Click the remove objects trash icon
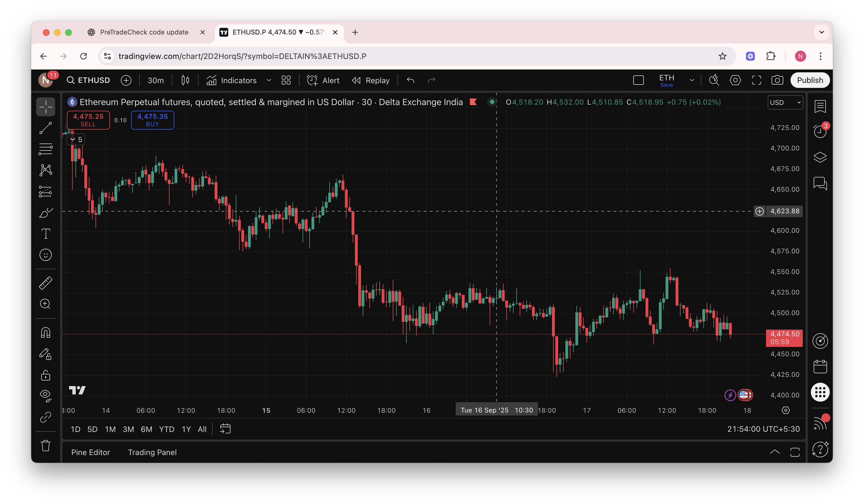This screenshot has height=504, width=864. pos(46,446)
